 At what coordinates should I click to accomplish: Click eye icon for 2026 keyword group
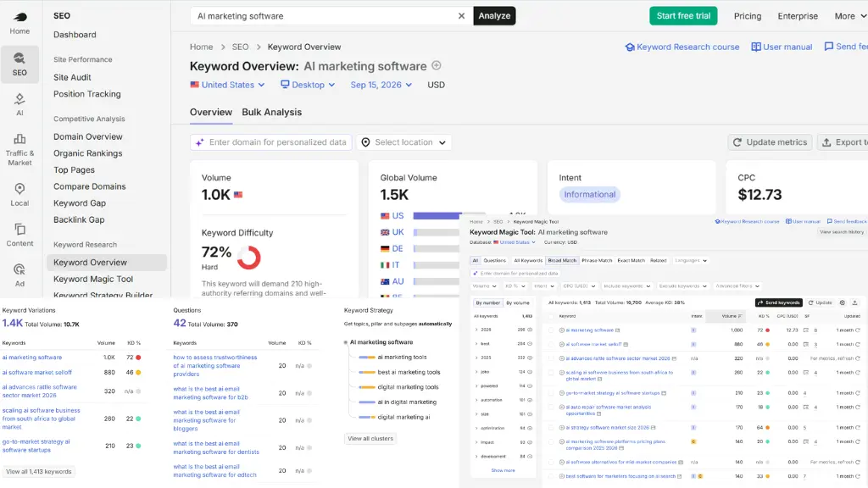tap(530, 330)
